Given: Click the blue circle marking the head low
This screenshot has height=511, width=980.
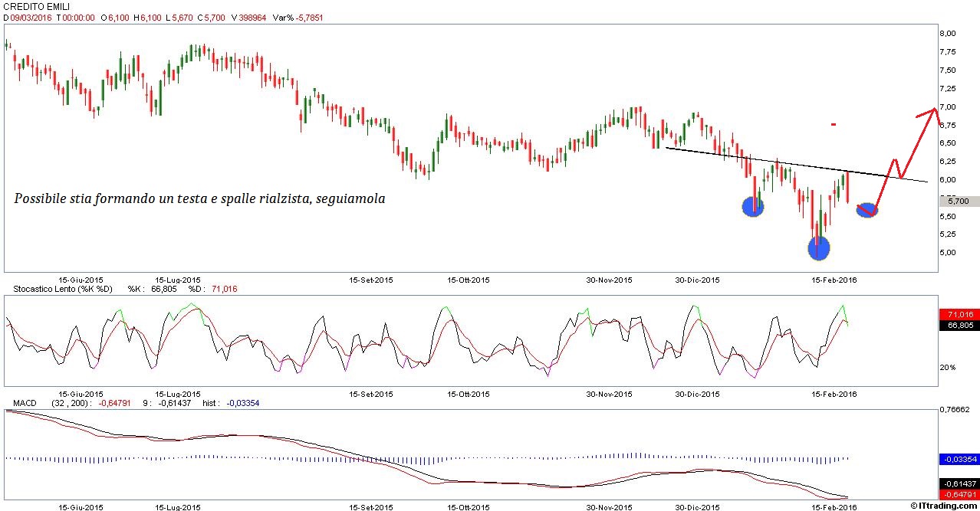Looking at the screenshot, I should [818, 247].
